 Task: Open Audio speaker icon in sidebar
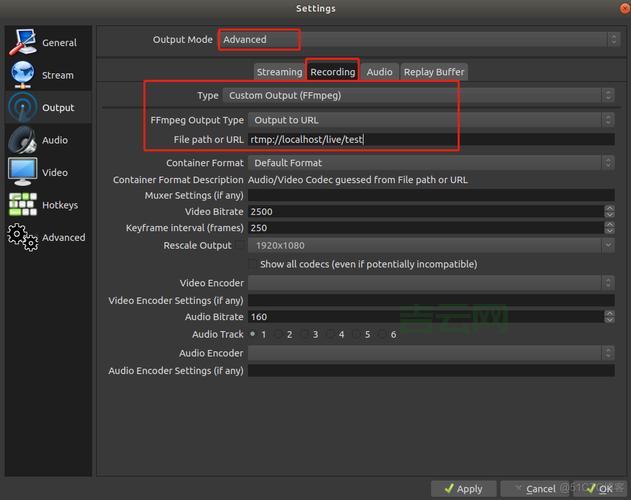(23, 140)
